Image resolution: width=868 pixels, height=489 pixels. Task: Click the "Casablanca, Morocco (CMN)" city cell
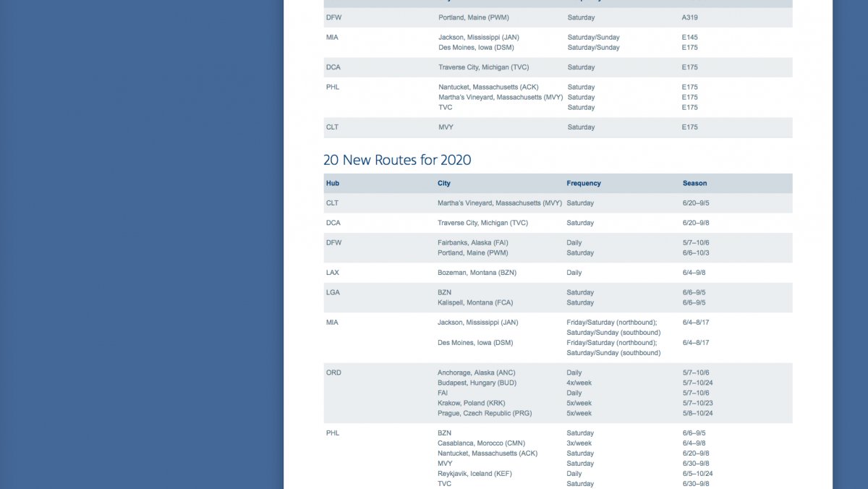pyautogui.click(x=482, y=443)
